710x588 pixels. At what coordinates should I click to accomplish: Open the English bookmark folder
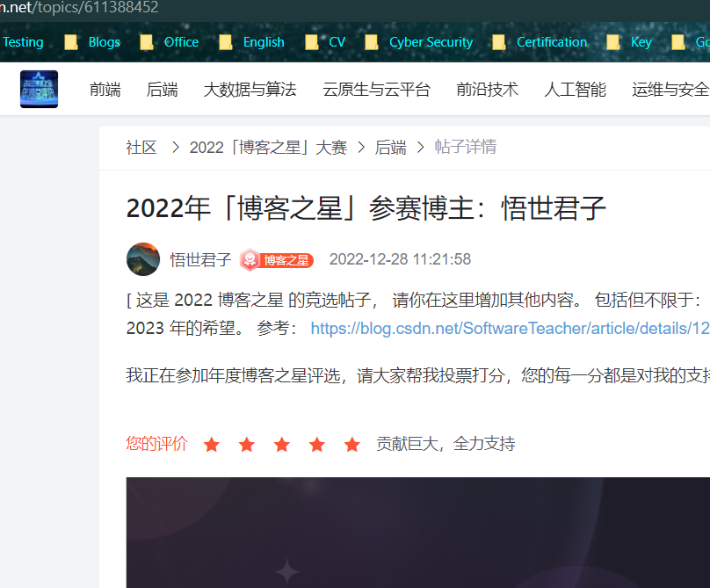coord(252,42)
